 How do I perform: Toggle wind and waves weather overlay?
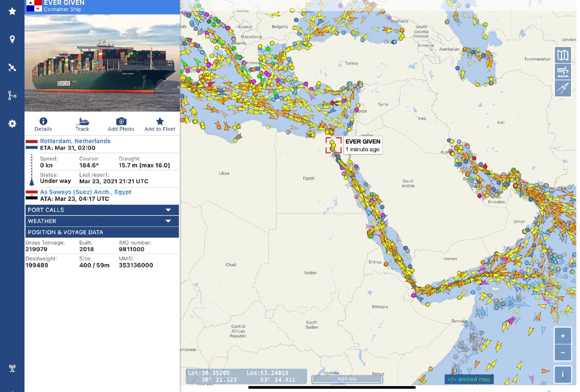[563, 72]
